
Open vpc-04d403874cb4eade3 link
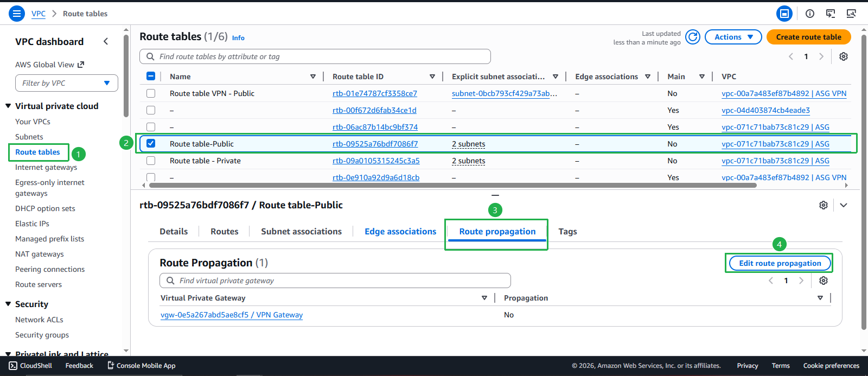click(x=765, y=110)
